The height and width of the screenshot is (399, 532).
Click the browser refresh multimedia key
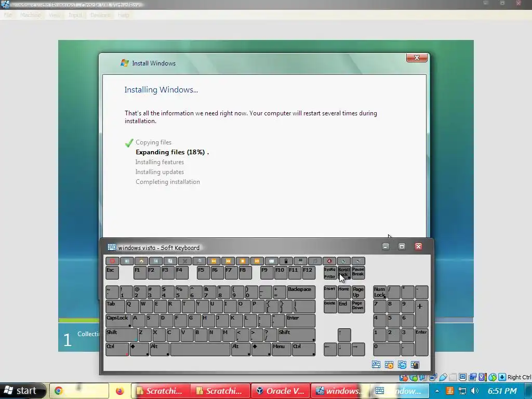pos(170,261)
